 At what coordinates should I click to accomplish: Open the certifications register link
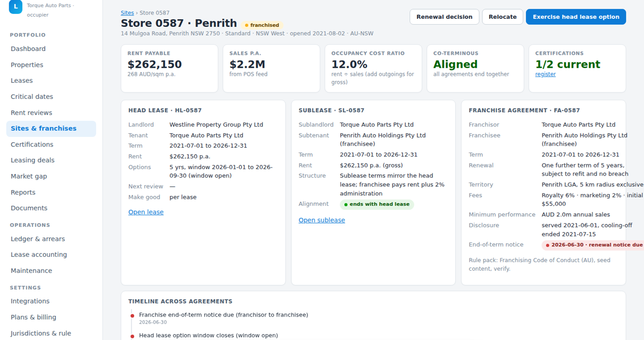pos(545,74)
